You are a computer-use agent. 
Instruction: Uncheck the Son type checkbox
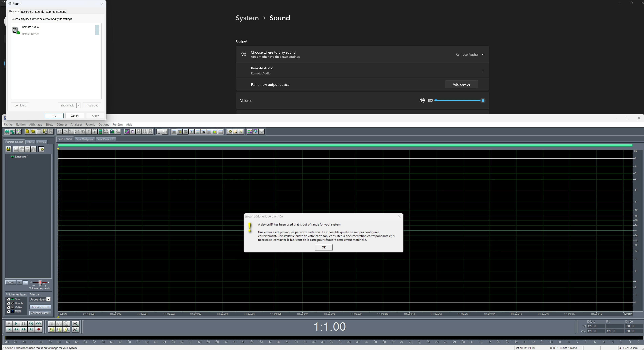click(x=8, y=299)
